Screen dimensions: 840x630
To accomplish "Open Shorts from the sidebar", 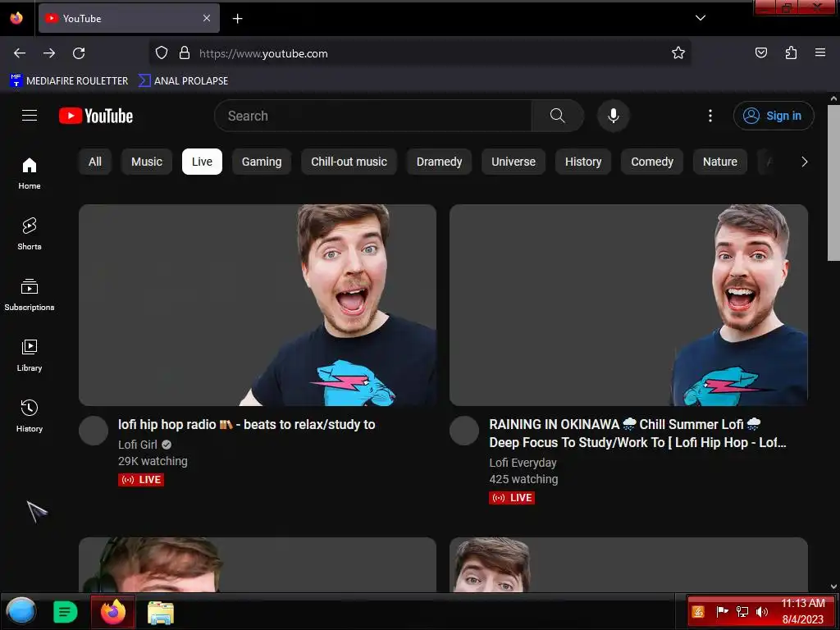I will coord(30,235).
